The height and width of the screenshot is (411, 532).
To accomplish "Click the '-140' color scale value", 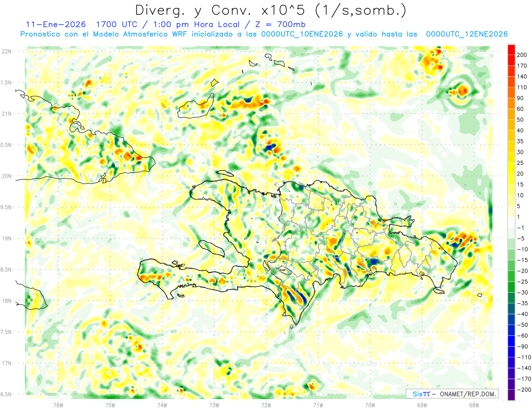I will 524,368.
